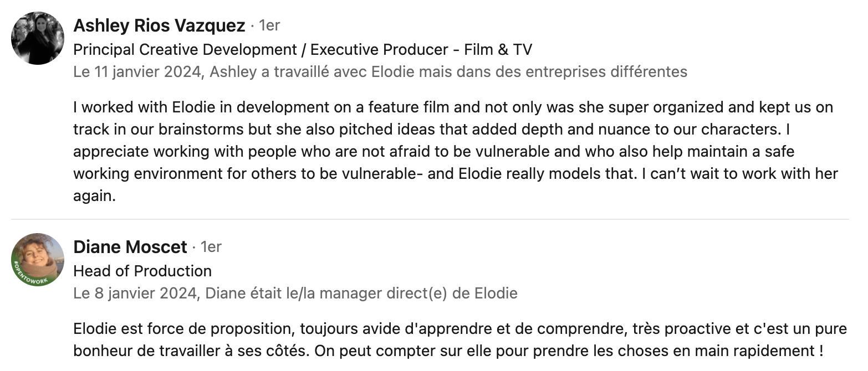Viewport: 868px width, 371px height.
Task: Open Diane Moscet's profile photo
Action: pos(38,260)
